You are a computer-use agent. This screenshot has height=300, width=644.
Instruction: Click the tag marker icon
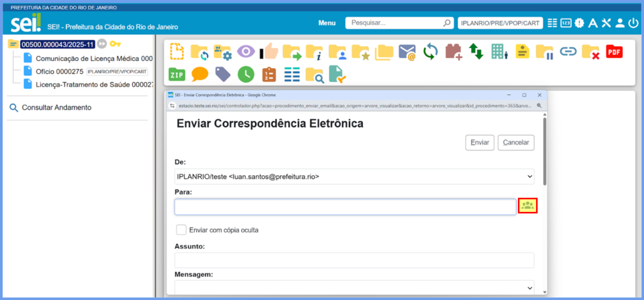(x=222, y=74)
